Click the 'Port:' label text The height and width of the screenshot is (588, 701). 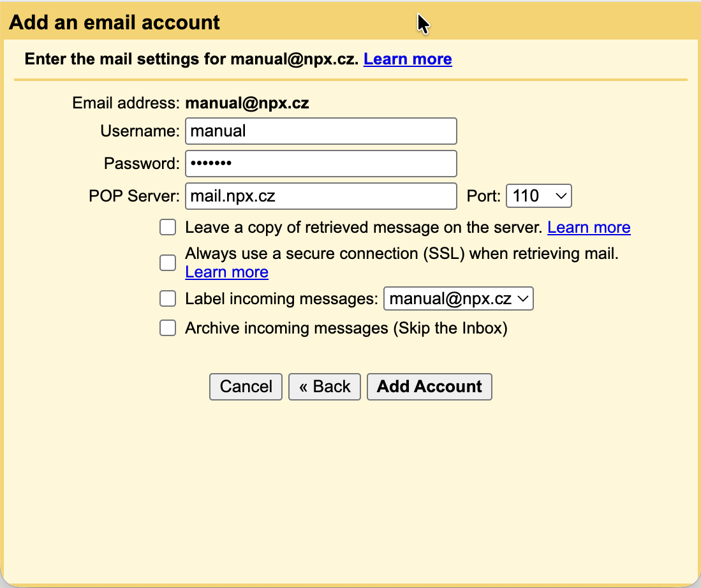pyautogui.click(x=483, y=196)
